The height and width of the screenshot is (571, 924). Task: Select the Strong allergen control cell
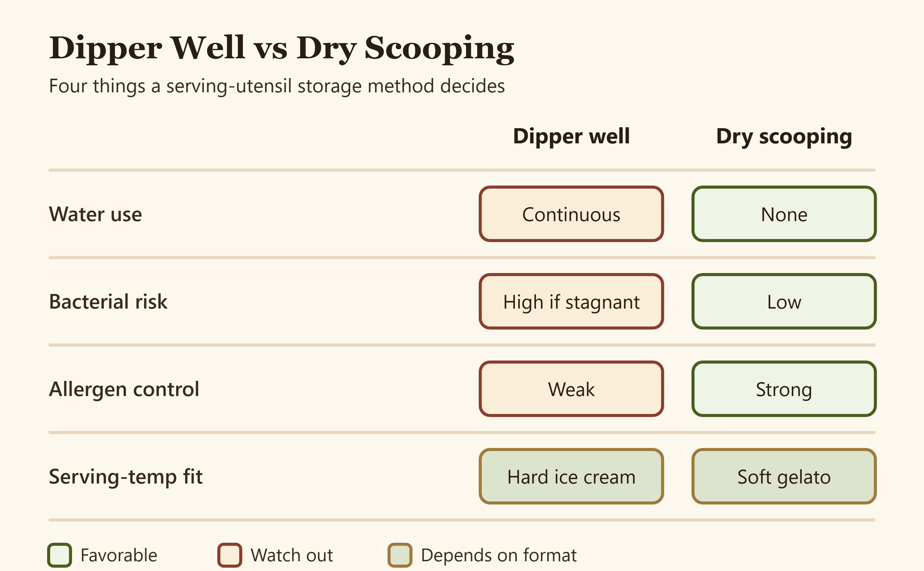[784, 389]
